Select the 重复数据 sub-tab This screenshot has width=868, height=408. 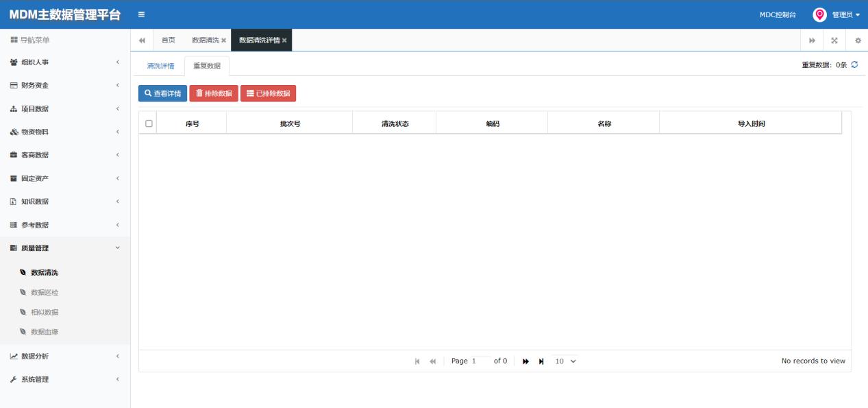pyautogui.click(x=207, y=66)
